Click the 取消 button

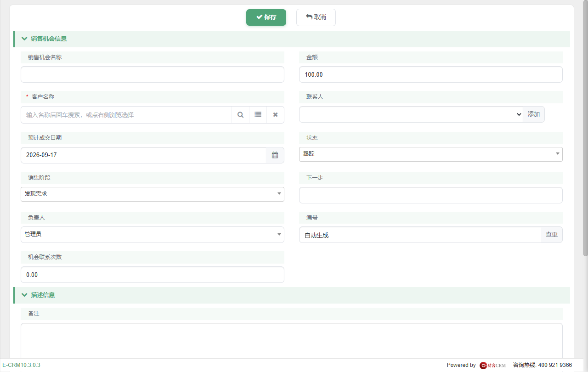(x=316, y=17)
